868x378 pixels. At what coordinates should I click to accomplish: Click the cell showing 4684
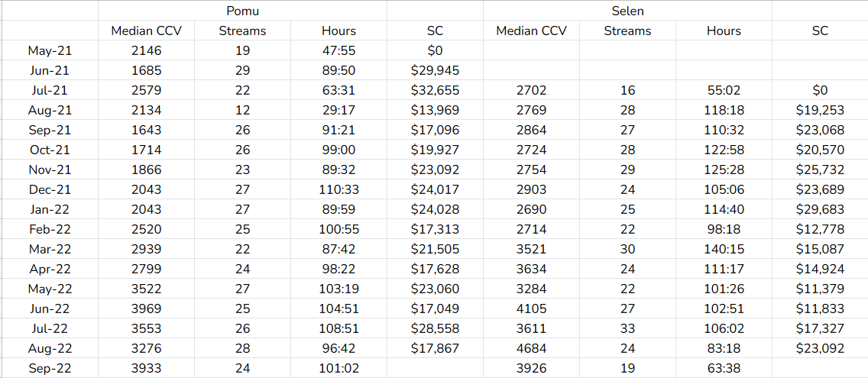point(532,349)
